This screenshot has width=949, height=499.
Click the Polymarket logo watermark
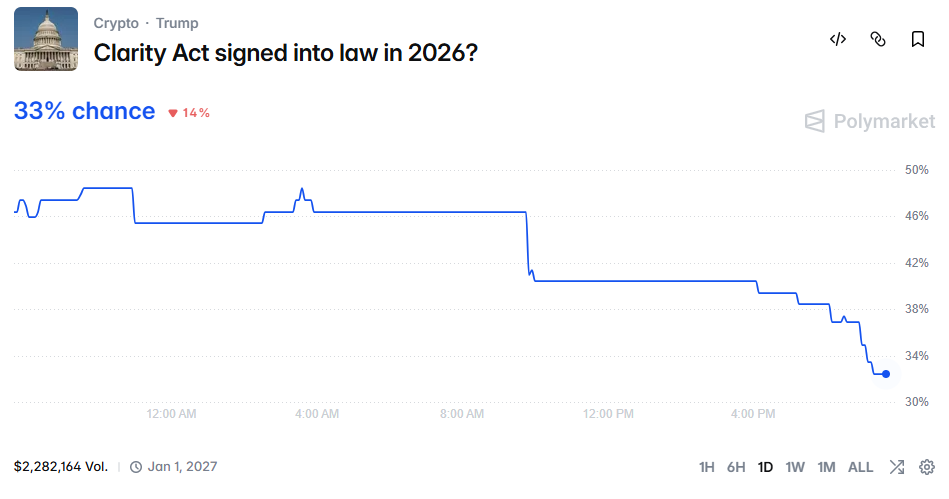pos(870,121)
